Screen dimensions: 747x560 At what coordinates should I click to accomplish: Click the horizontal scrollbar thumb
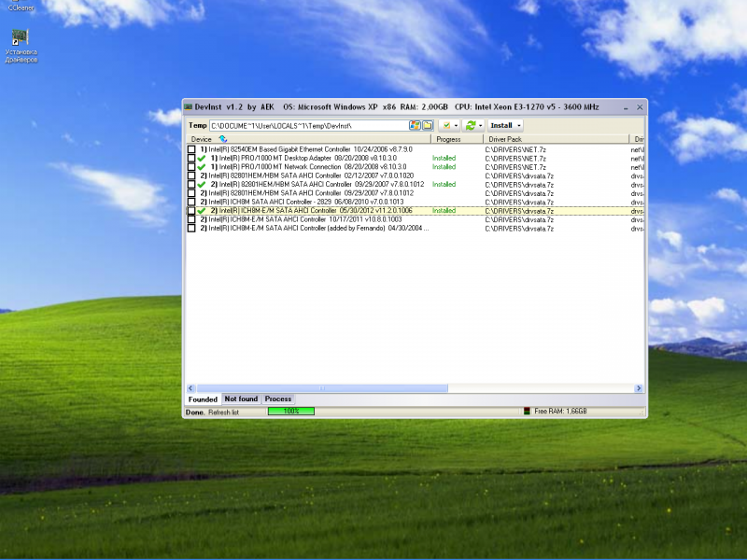tap(322, 388)
